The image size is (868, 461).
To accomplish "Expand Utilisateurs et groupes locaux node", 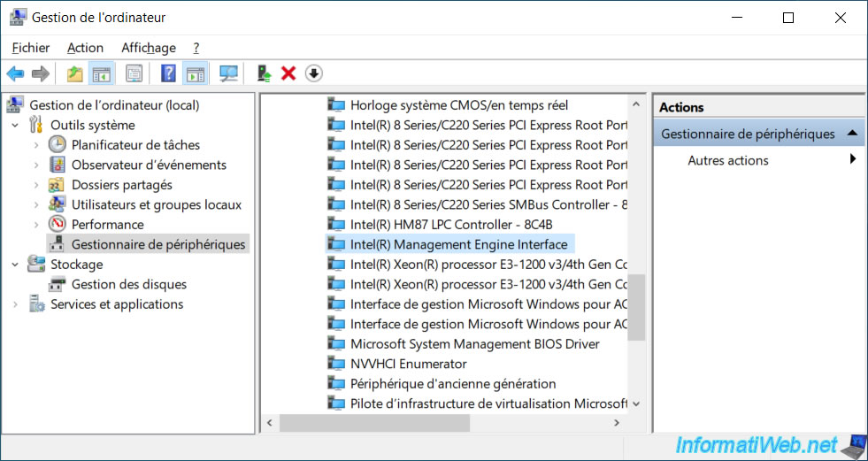I will tap(36, 204).
